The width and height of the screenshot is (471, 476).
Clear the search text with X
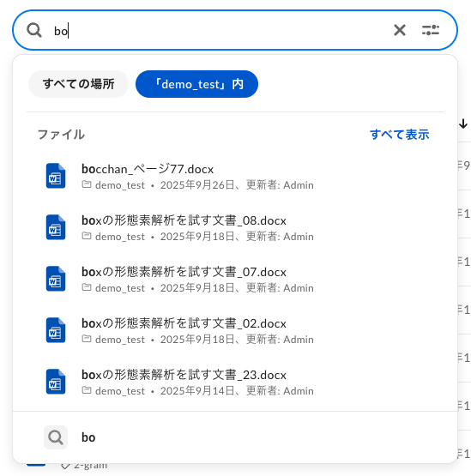pyautogui.click(x=400, y=30)
